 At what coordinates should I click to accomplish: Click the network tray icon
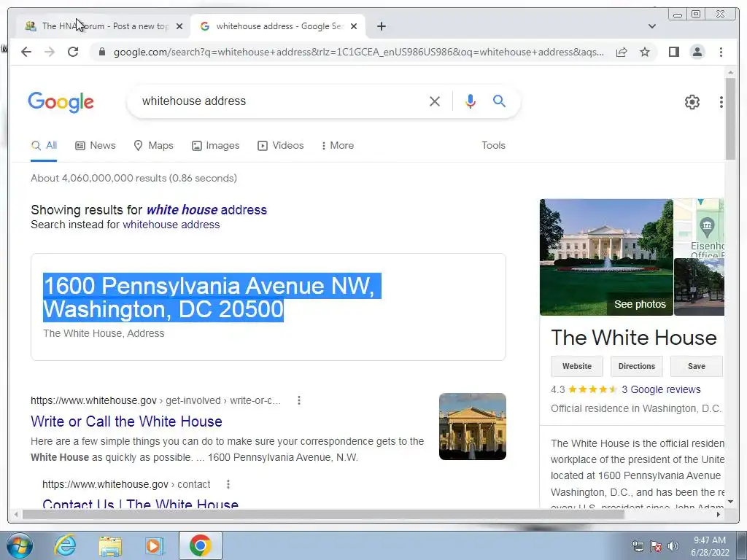(x=638, y=546)
